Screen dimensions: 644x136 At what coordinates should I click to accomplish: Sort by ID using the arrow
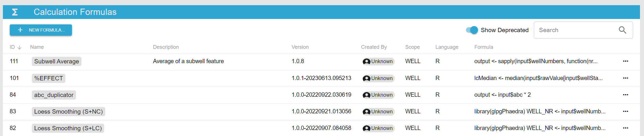[19, 47]
